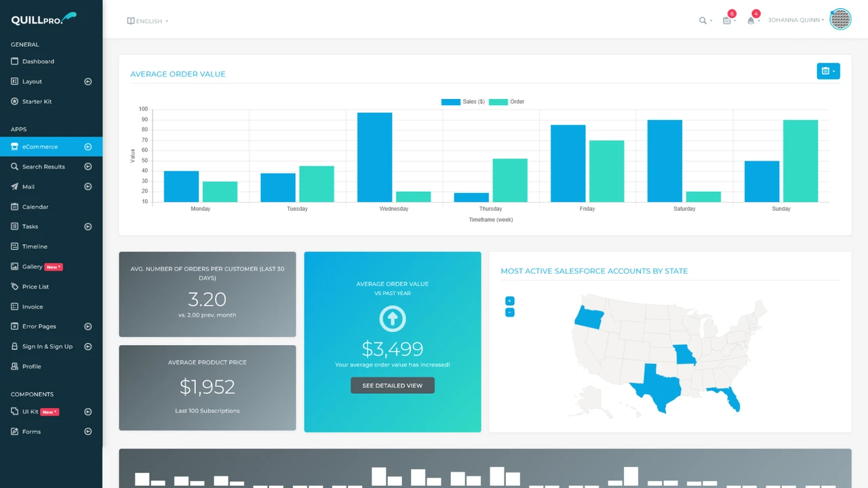Toggle the Sales ($) legend series
The width and height of the screenshot is (868, 488).
point(463,102)
